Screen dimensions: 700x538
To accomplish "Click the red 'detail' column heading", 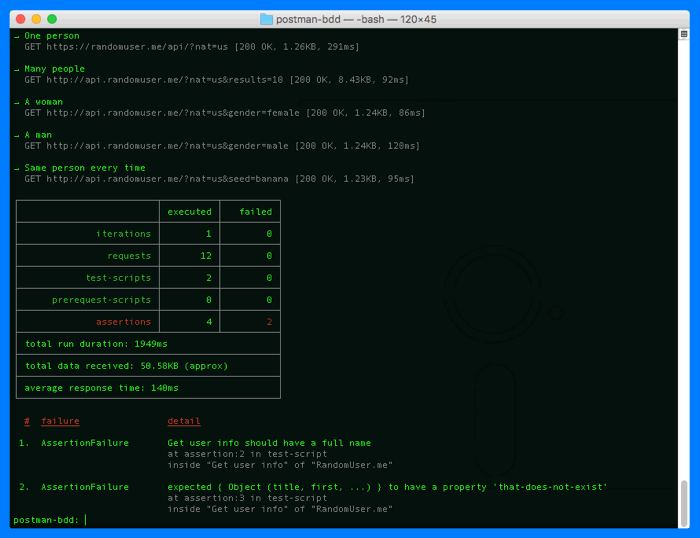I will [183, 421].
